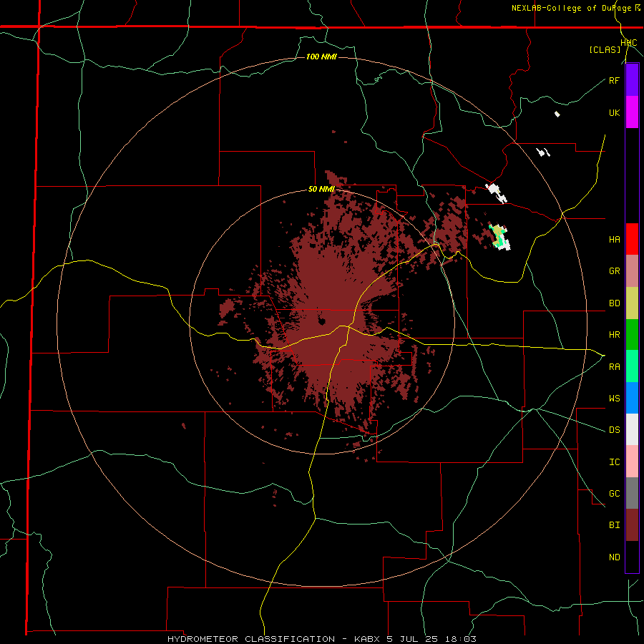The image size is (644, 644).
Task: Click the "RA" legend label
Action: (x=614, y=367)
